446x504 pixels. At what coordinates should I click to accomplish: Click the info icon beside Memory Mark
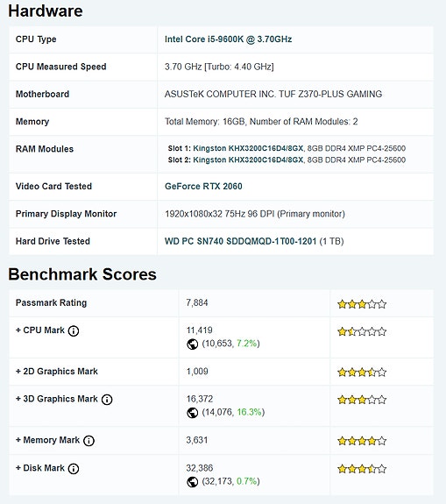click(88, 441)
